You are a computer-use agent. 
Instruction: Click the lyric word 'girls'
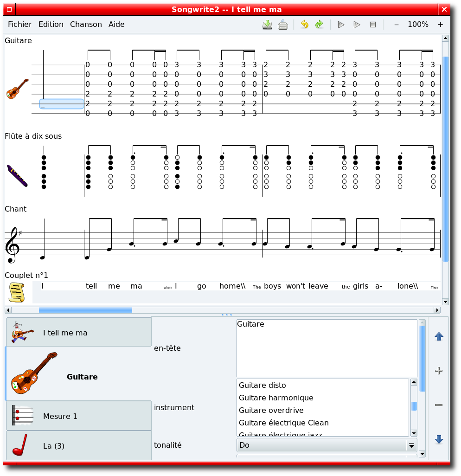coord(360,286)
